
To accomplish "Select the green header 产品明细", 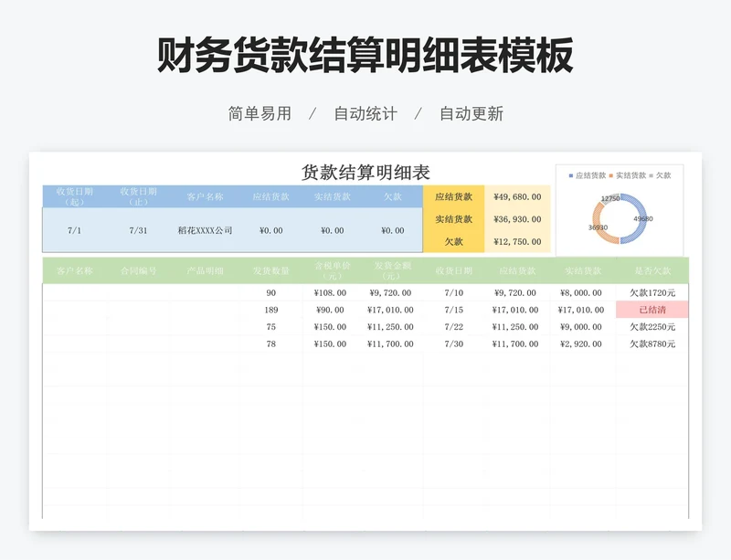I will (205, 271).
